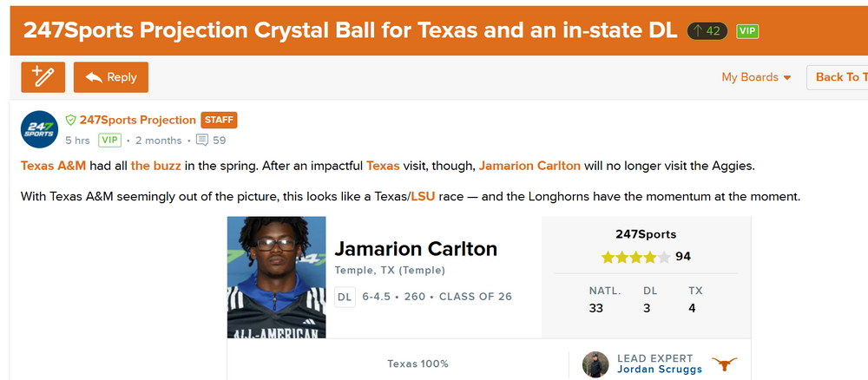This screenshot has width=868, height=380.
Task: Click Jamarion Carlton's player photo
Action: 276,277
